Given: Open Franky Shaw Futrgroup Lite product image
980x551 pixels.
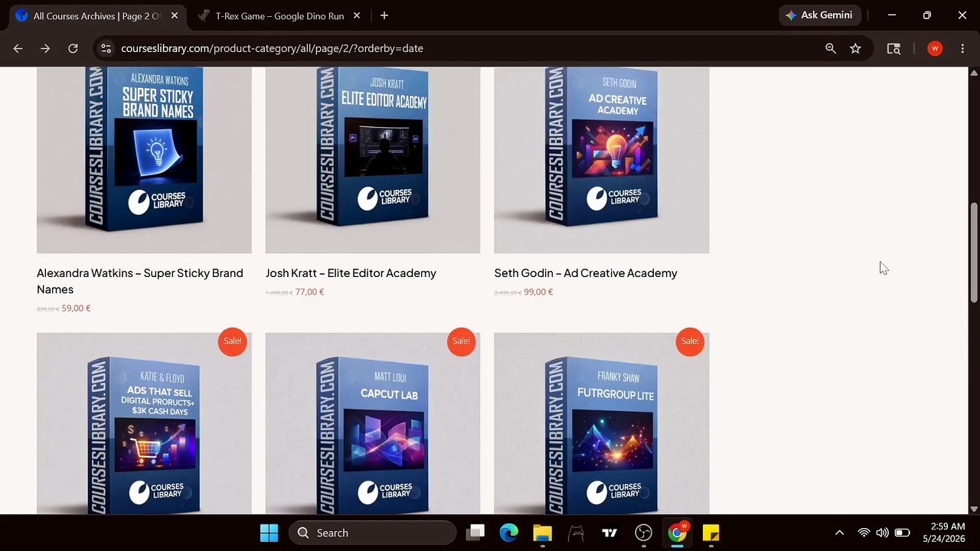Looking at the screenshot, I should click(x=602, y=423).
